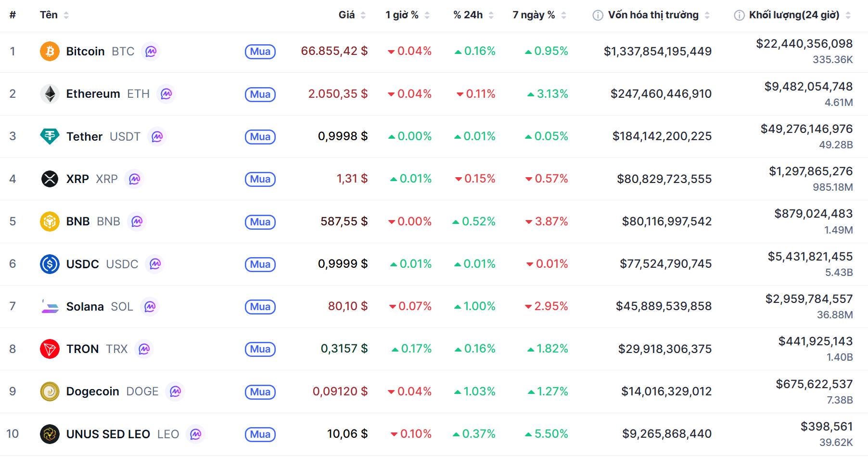Image resolution: width=868 pixels, height=457 pixels.
Task: Sort table by % 24h column
Action: point(473,15)
